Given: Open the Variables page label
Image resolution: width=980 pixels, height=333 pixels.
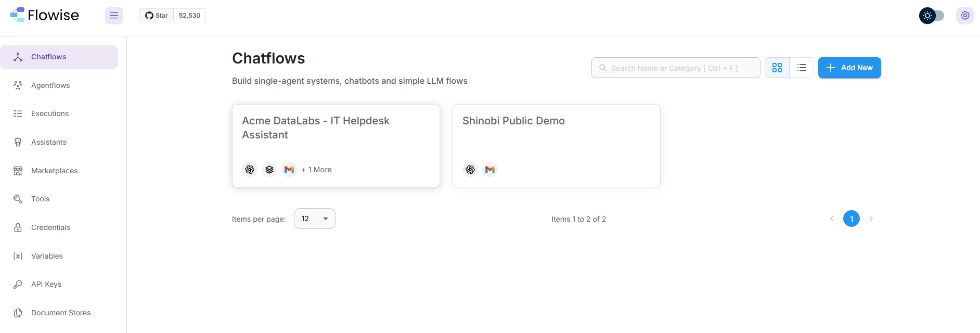Looking at the screenshot, I should pos(47,256).
